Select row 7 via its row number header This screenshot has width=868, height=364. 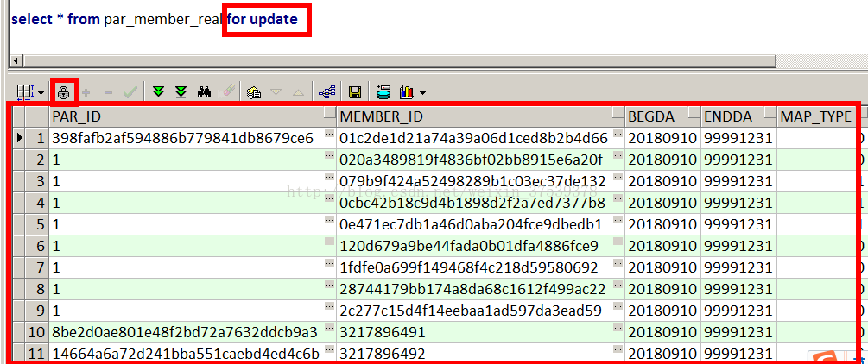coord(37,267)
